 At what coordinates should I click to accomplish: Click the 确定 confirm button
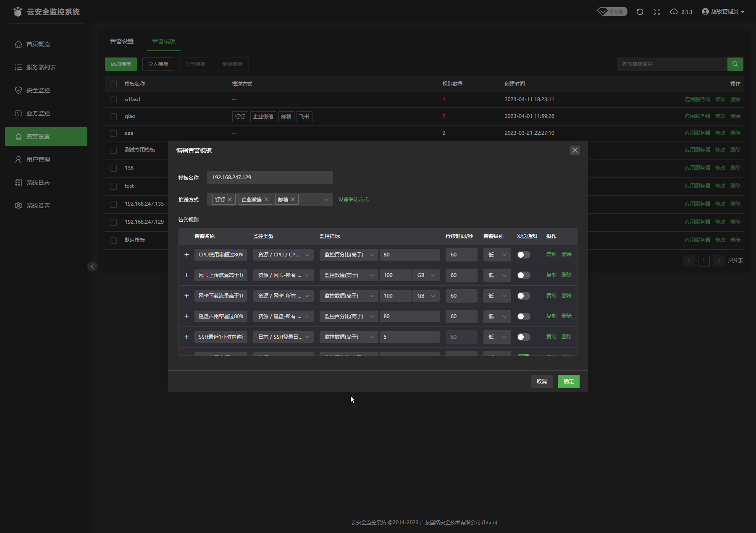point(568,381)
